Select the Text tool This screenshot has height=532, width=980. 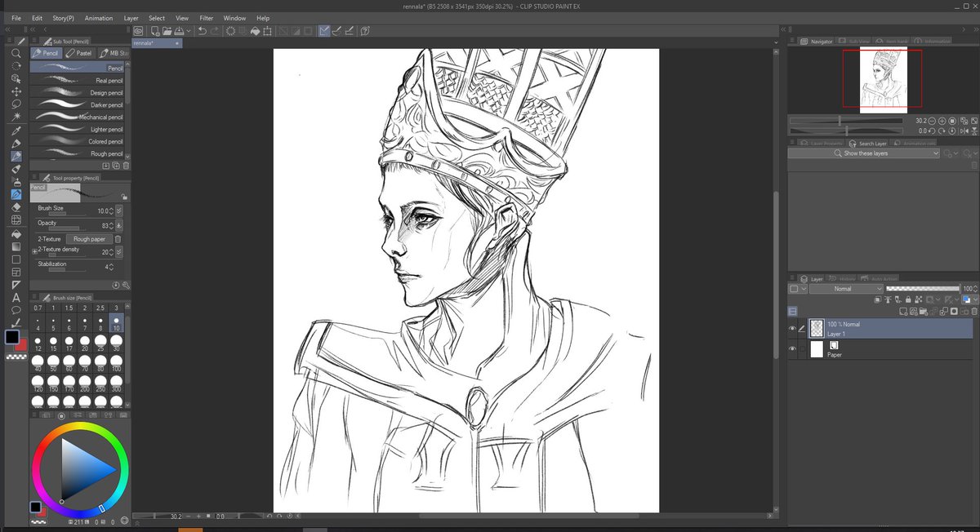point(16,298)
